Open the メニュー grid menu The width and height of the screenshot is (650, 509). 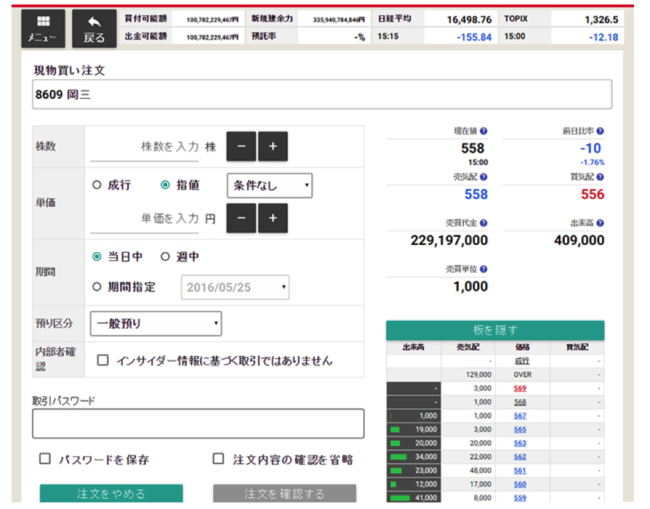tap(42, 28)
